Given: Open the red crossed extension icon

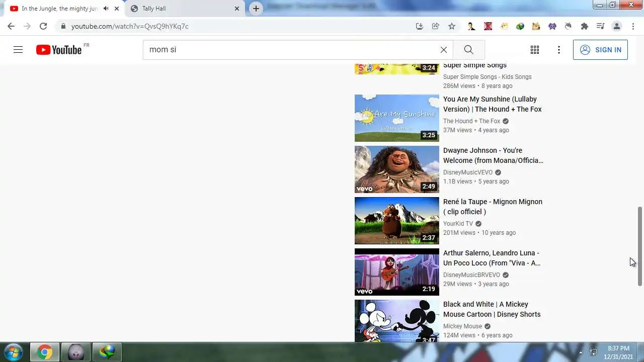Looking at the screenshot, I should (488, 26).
